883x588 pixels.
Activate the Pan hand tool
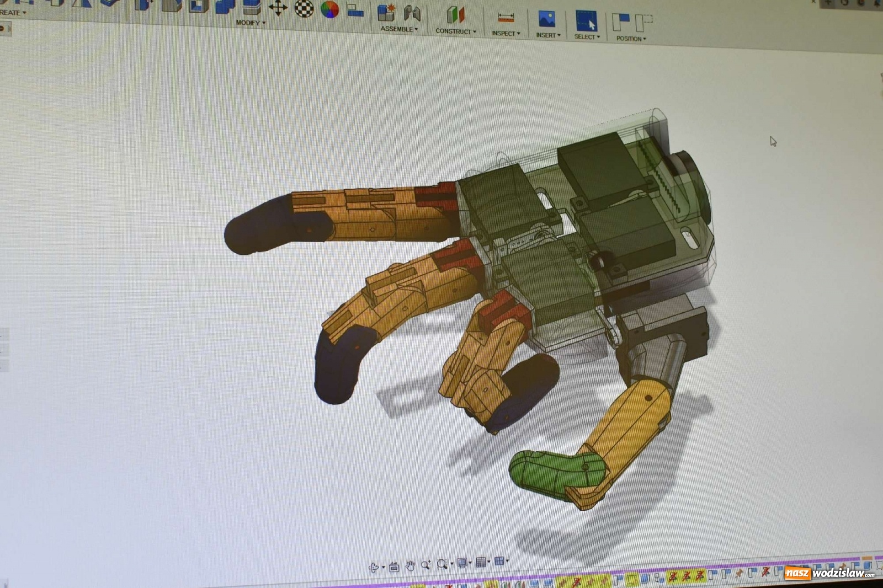point(410,565)
